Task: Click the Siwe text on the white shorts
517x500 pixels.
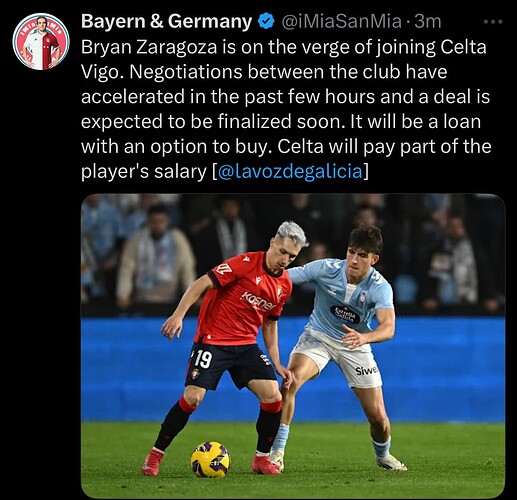Action: [x=366, y=370]
